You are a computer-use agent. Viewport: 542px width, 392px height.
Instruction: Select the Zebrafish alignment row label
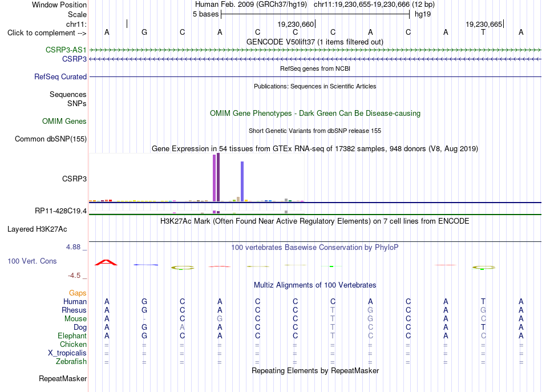[x=71, y=361]
